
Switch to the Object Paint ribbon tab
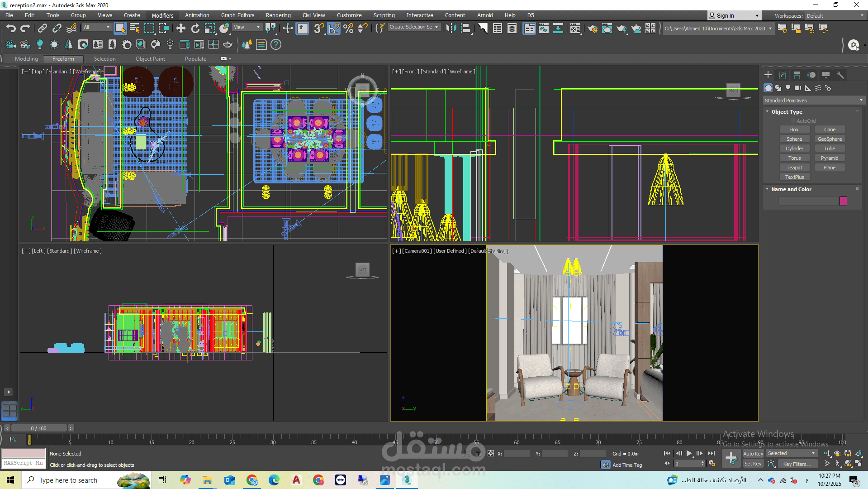click(x=150, y=59)
